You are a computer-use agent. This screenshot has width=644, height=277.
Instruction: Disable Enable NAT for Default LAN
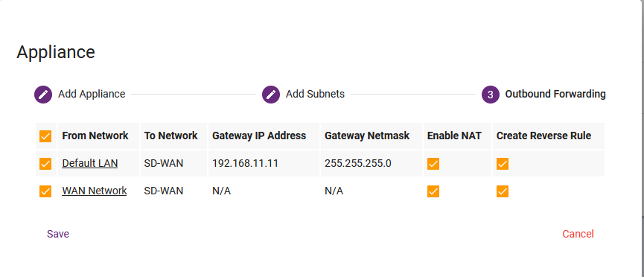(x=433, y=164)
